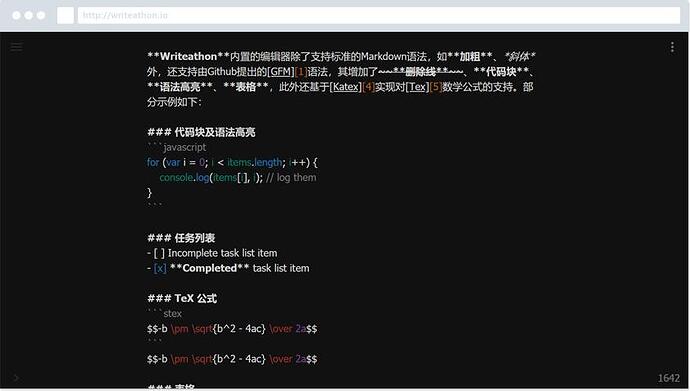Click the TeX formula line inside the stex block

(232, 329)
